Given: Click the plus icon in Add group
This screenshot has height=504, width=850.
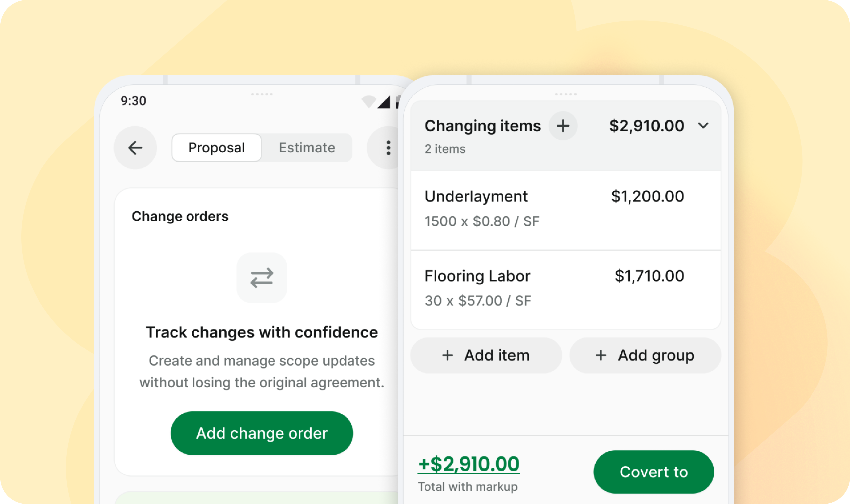Looking at the screenshot, I should (600, 355).
